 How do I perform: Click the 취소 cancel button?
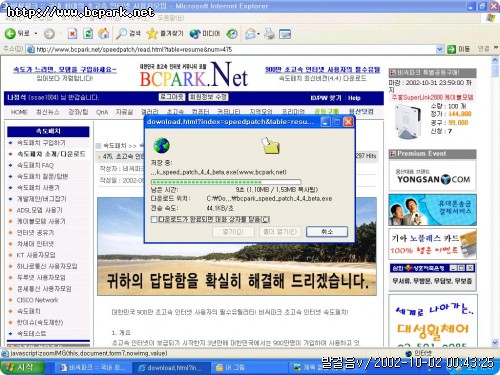pos(327,232)
